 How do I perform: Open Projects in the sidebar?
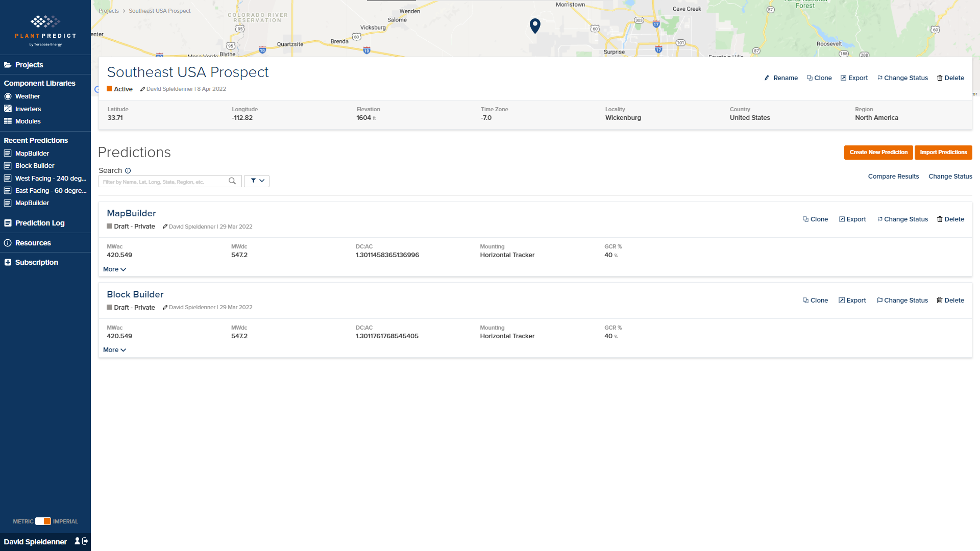(29, 65)
